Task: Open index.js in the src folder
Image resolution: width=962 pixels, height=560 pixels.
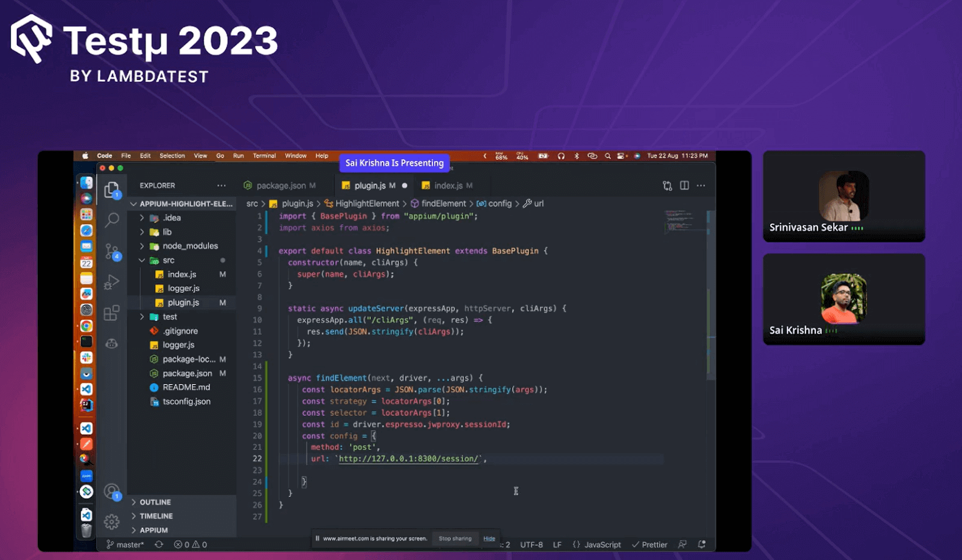Action: [x=182, y=274]
